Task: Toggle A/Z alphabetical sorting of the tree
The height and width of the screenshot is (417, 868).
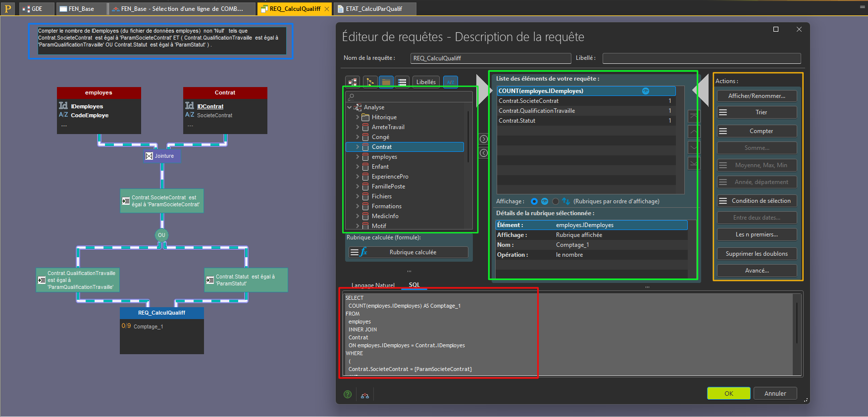Action: (451, 82)
